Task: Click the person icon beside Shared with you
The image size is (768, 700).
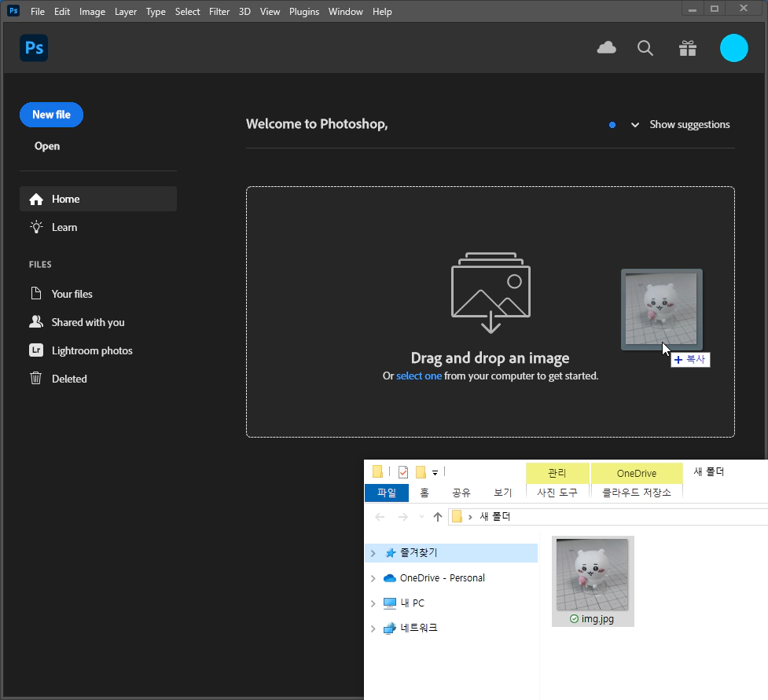Action: (36, 321)
